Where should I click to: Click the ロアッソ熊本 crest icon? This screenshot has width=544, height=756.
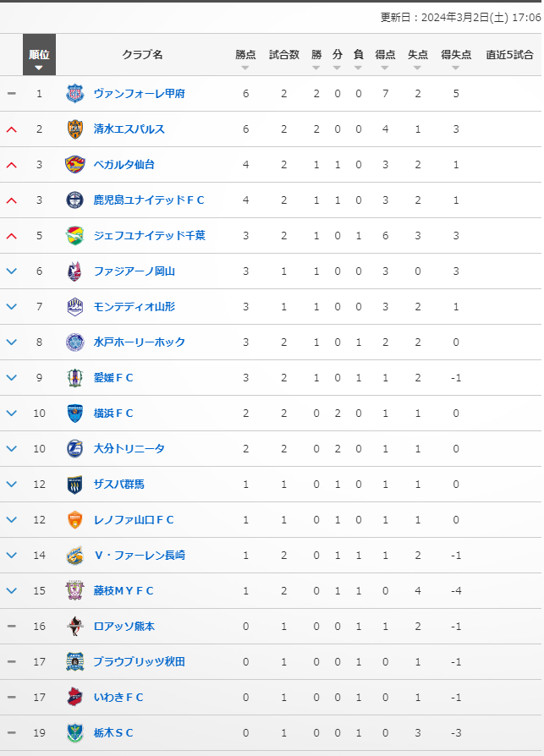(x=74, y=627)
